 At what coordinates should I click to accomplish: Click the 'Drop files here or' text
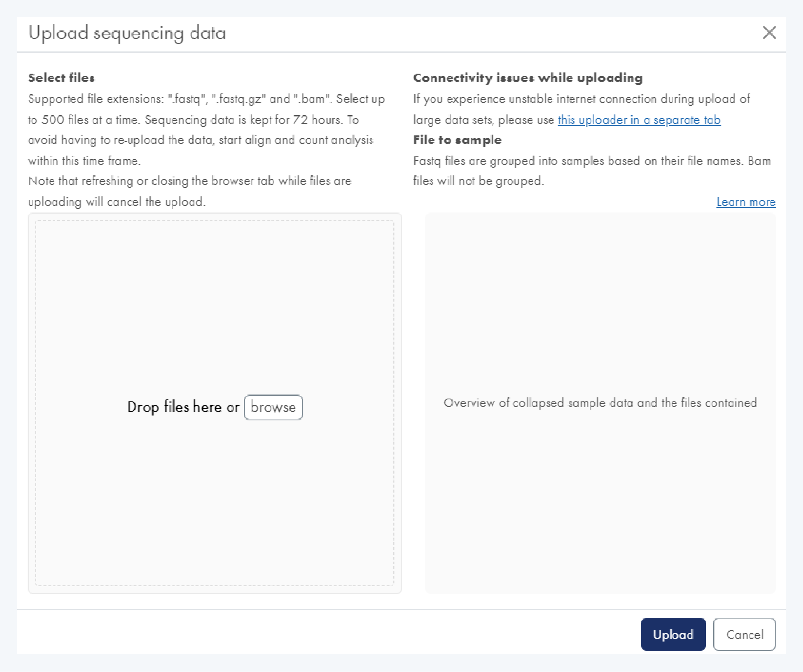click(x=183, y=407)
